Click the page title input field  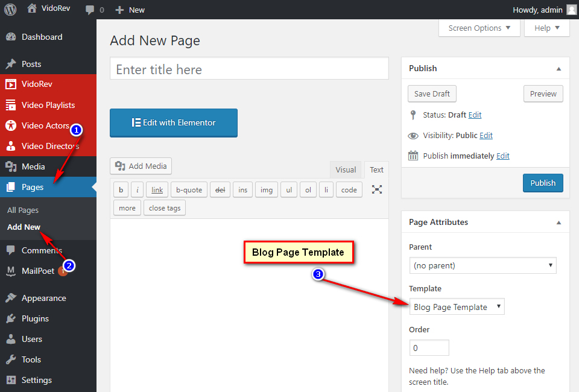(249, 69)
